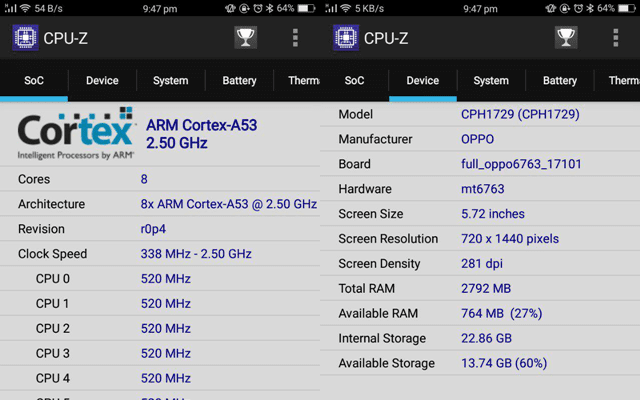Open trophy benchmark icon on left screen
The width and height of the screenshot is (640, 400).
(245, 38)
